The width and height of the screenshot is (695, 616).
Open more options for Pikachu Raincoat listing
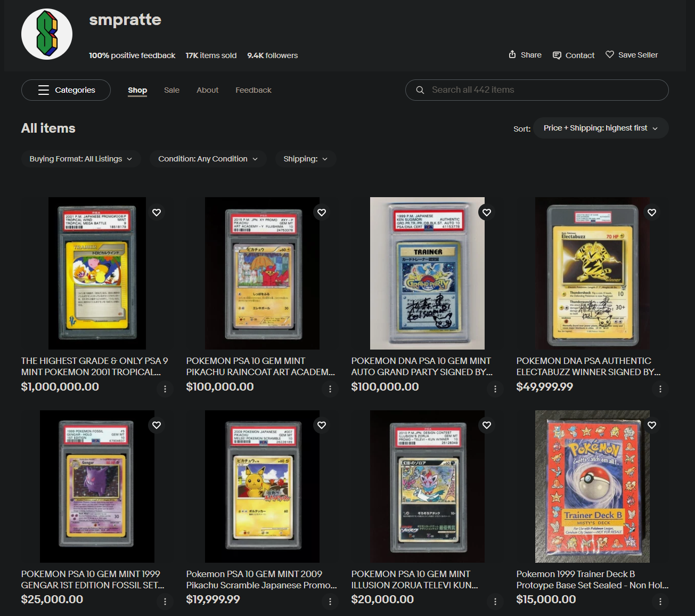pos(330,389)
